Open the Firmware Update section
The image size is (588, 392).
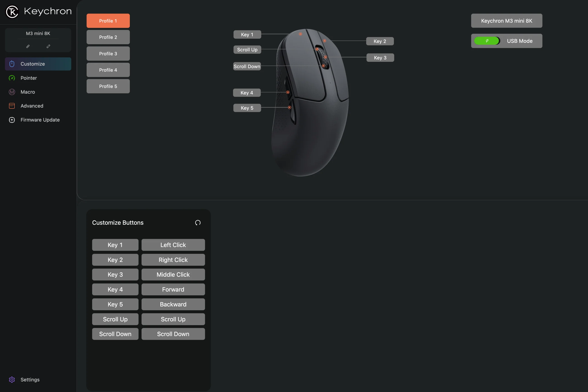[38, 120]
